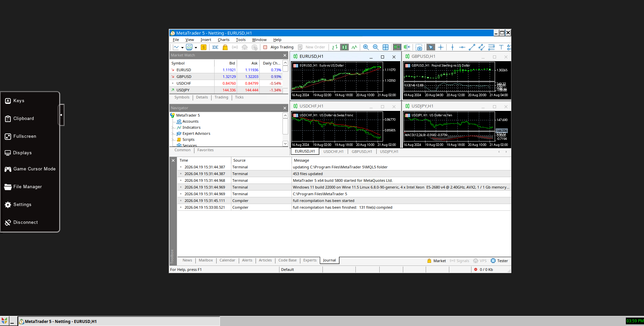Open the File menu

coord(176,40)
